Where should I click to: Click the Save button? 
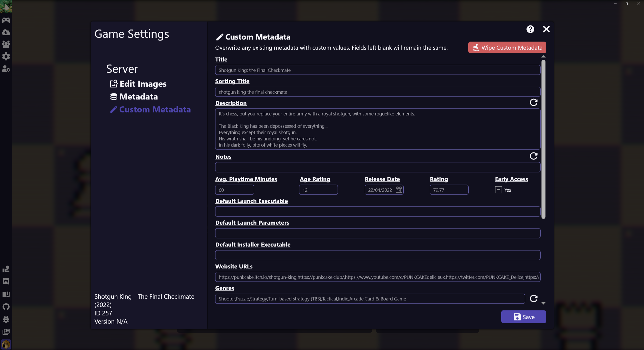pos(523,316)
